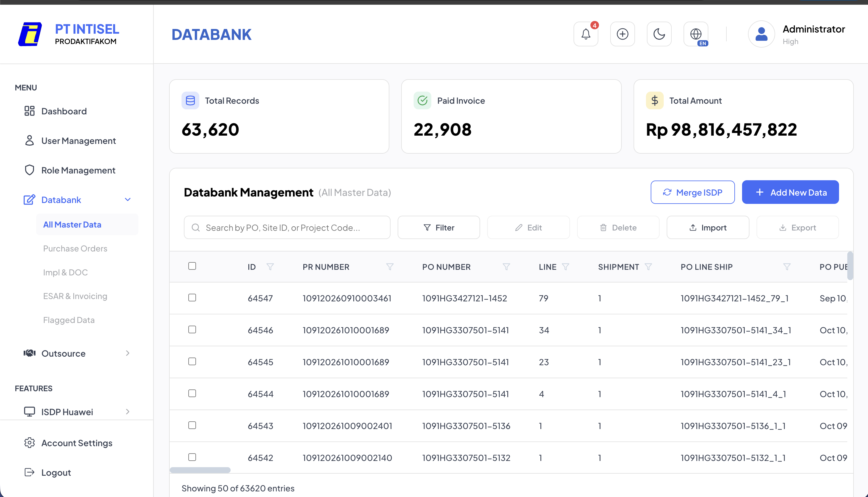Open the language globe selector
This screenshot has width=868, height=497.
tap(696, 34)
